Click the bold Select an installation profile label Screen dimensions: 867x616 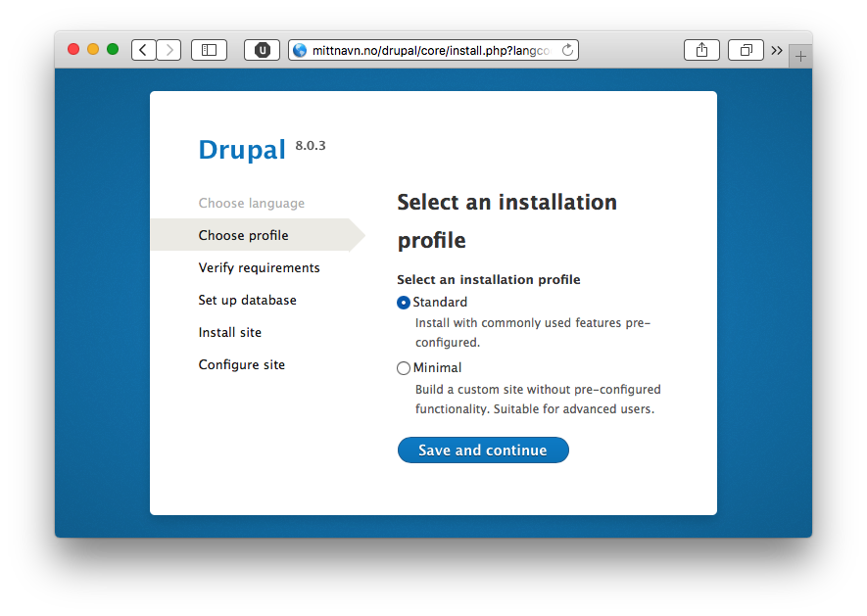(489, 279)
